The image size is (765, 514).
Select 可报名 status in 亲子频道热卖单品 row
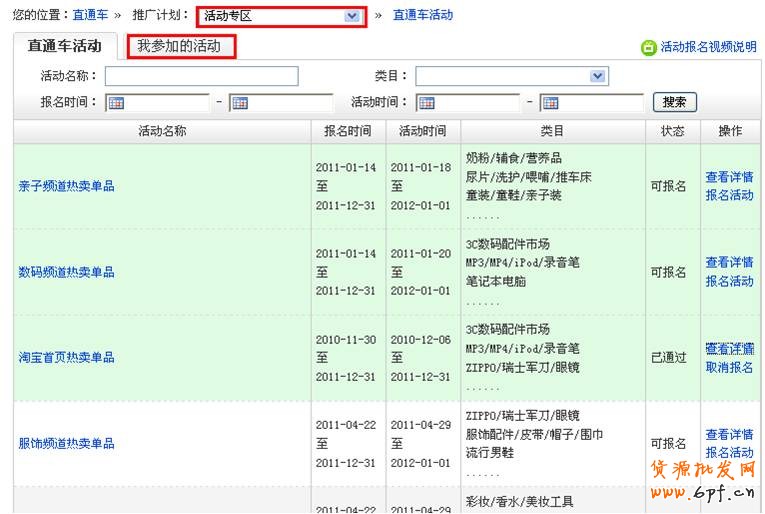(x=668, y=186)
